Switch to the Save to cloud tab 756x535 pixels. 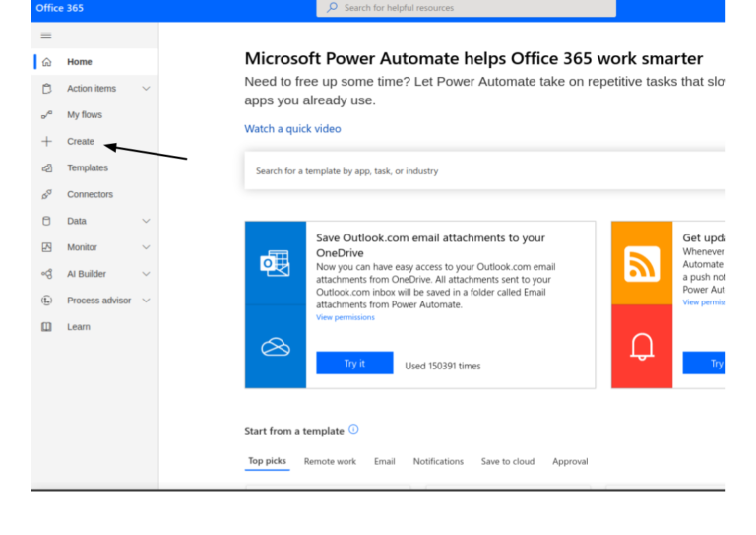[x=508, y=462]
